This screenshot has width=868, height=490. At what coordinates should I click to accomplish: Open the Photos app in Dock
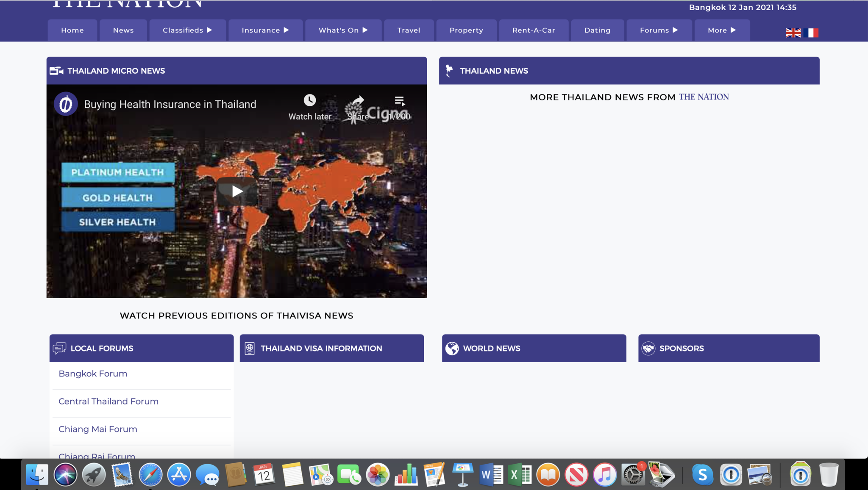click(x=377, y=474)
